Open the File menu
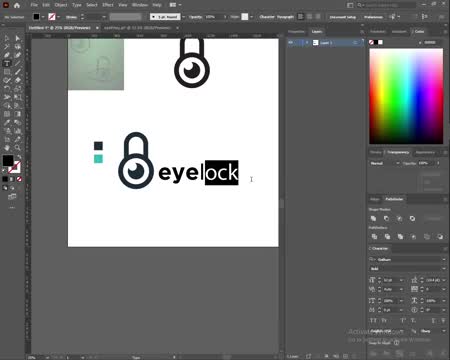Screen dimensions: 450x360 point(34,5)
